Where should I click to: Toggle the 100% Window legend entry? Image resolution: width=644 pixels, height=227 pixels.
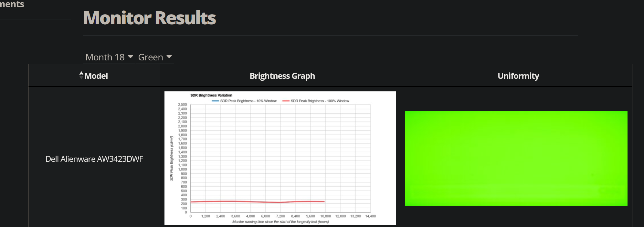[316, 101]
